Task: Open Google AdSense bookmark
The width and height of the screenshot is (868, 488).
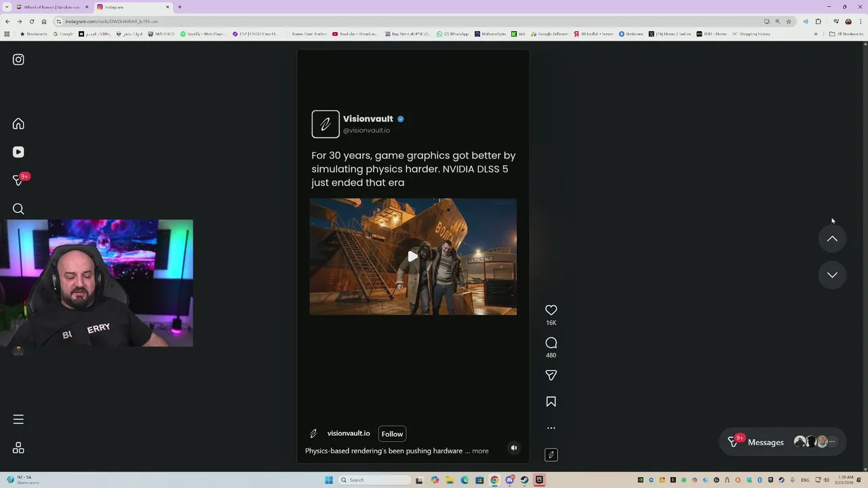Action: (x=549, y=33)
